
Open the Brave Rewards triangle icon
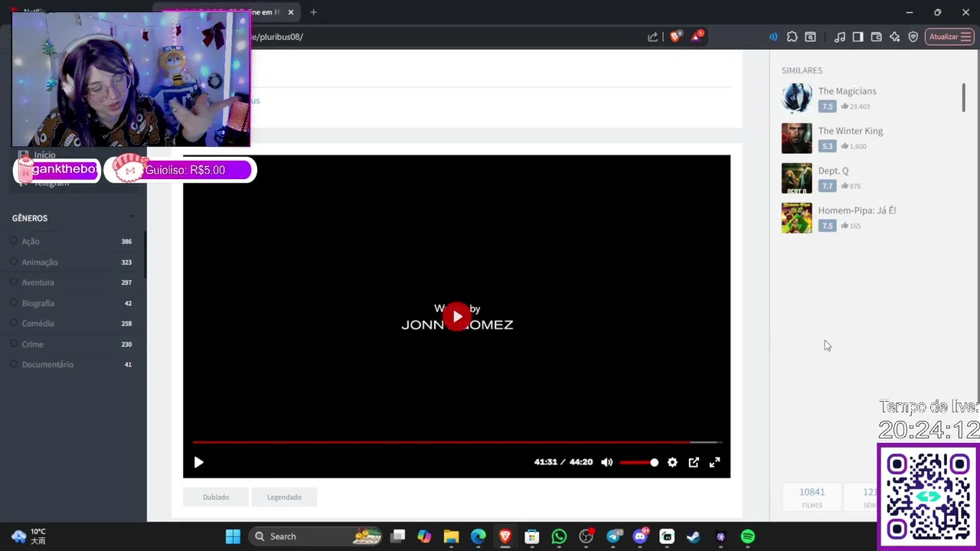tap(697, 36)
